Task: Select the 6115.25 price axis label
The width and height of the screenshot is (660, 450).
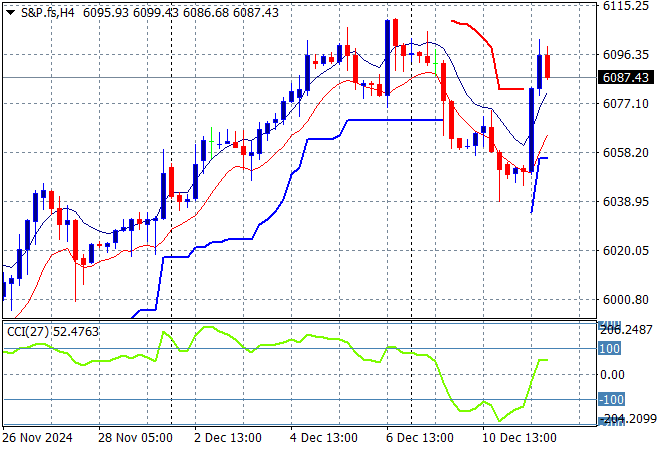Action: point(625,6)
